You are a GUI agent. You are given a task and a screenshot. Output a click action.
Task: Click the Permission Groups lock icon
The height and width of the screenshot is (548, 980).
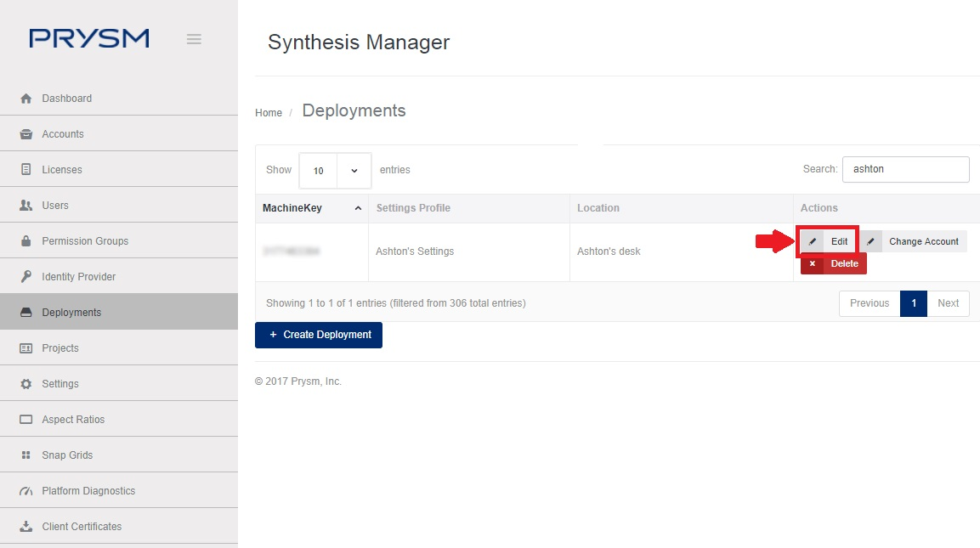25,240
